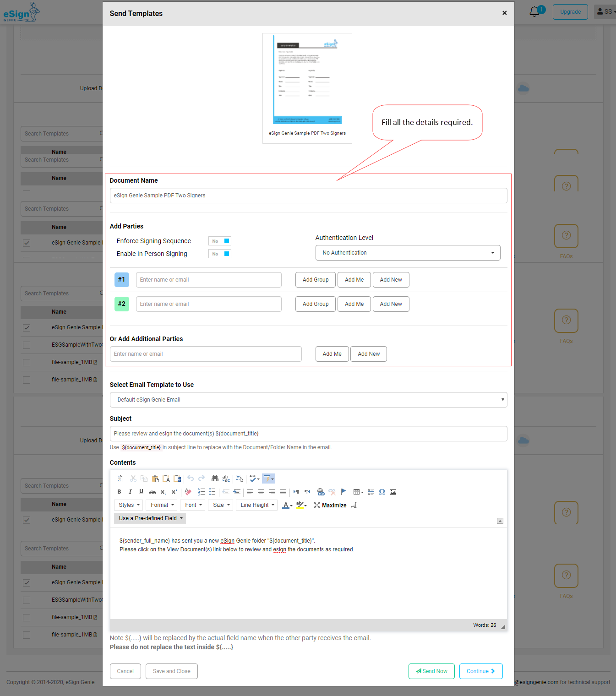Click Paste from Word icon

(x=177, y=478)
